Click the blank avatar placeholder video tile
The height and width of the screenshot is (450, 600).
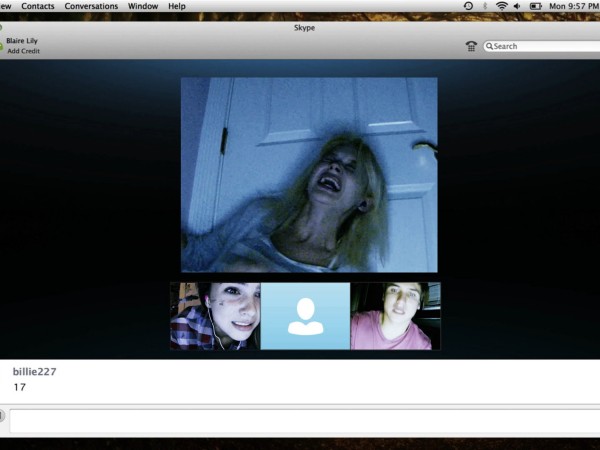305,316
